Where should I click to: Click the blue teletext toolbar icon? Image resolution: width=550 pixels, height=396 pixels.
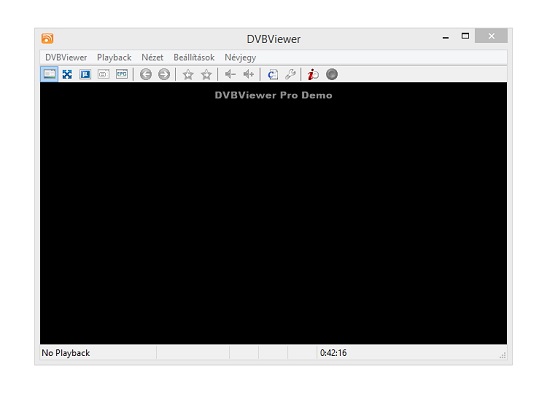click(85, 74)
